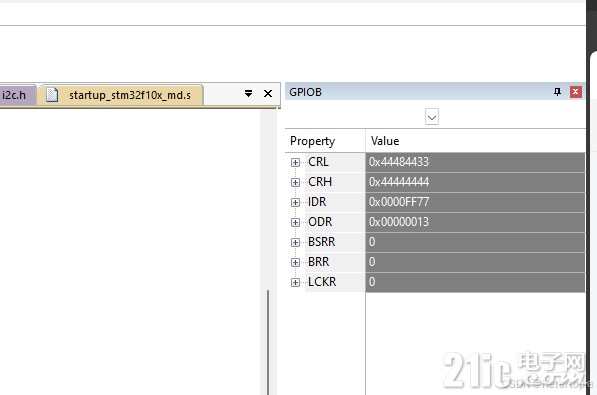Click the Value column header

click(x=475, y=141)
